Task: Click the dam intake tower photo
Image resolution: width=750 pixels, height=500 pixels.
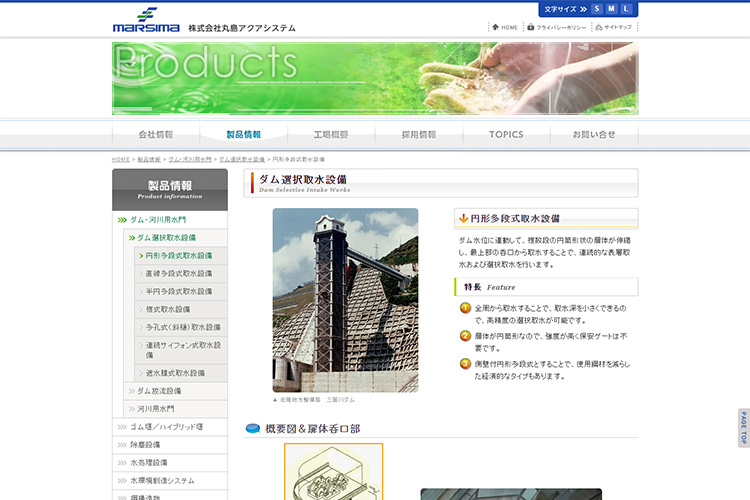Action: pos(345,300)
